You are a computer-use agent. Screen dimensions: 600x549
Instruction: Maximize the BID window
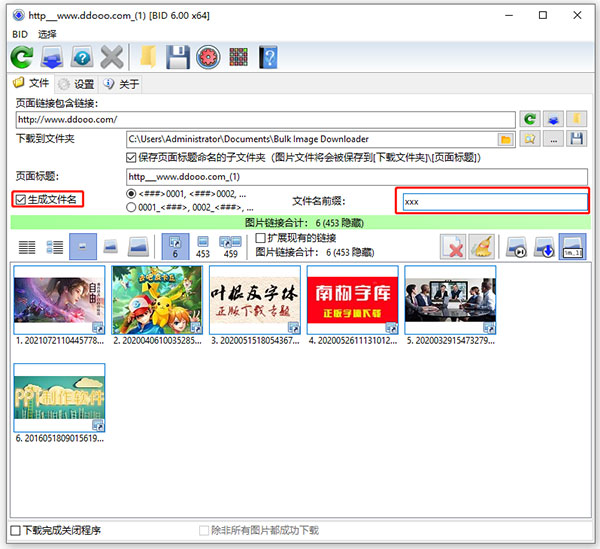pos(543,15)
